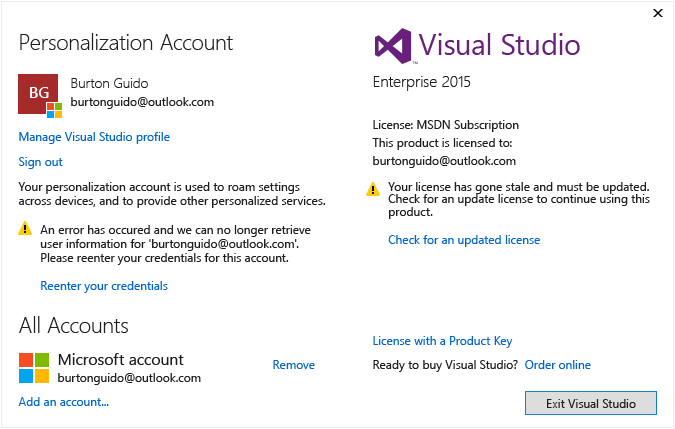Screen dimensions: 675x429
Task: Click 'This product is licensed to:' text
Action: [x=443, y=143]
